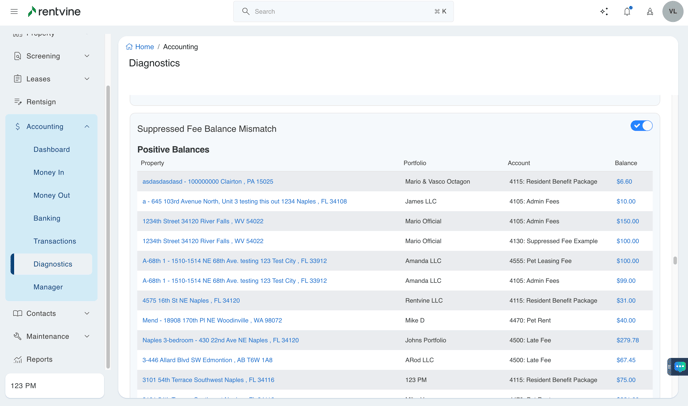This screenshot has height=406, width=688.
Task: Go to Transactions in sidebar
Action: 54,241
